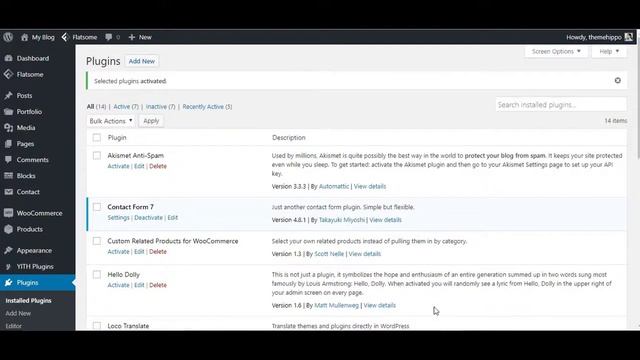The width and height of the screenshot is (640, 360).
Task: Deactivate the Contact Form 7 plugin
Action: (x=148, y=218)
